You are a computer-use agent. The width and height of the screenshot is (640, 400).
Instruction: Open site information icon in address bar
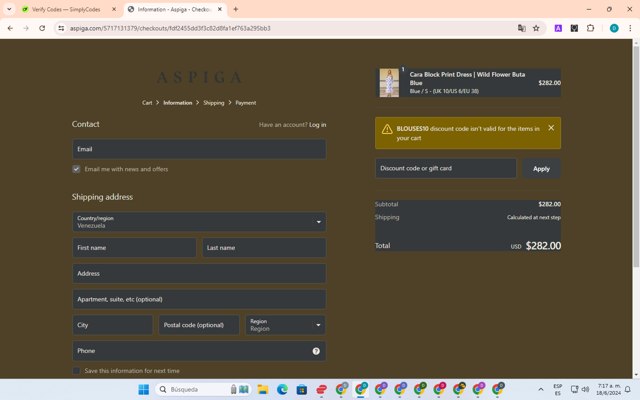[61, 28]
